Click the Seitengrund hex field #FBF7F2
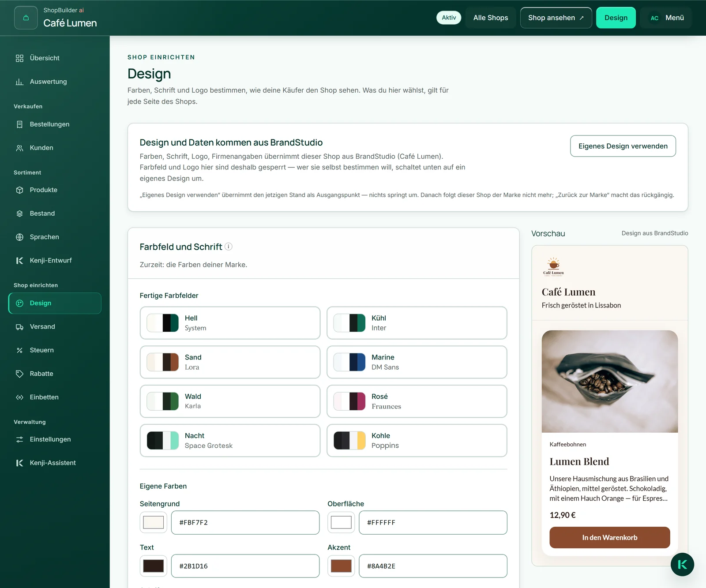706x588 pixels. tap(245, 522)
